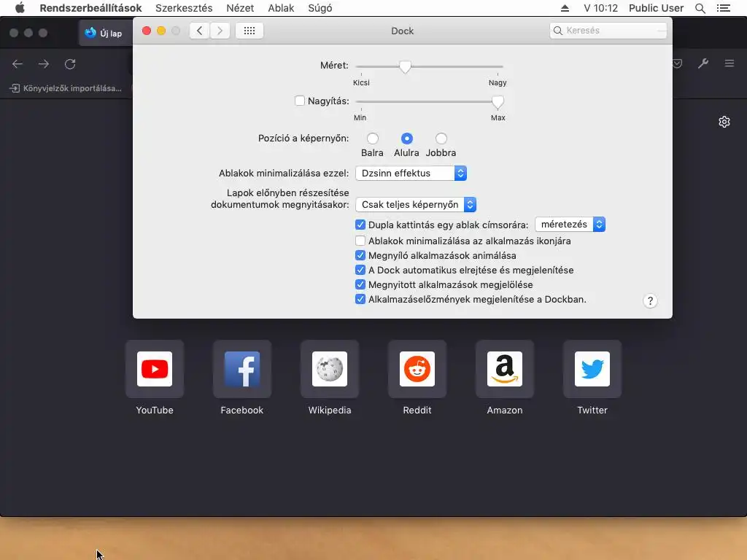Screen dimensions: 747x560
Task: Select Alulra dock position
Action: tap(407, 139)
